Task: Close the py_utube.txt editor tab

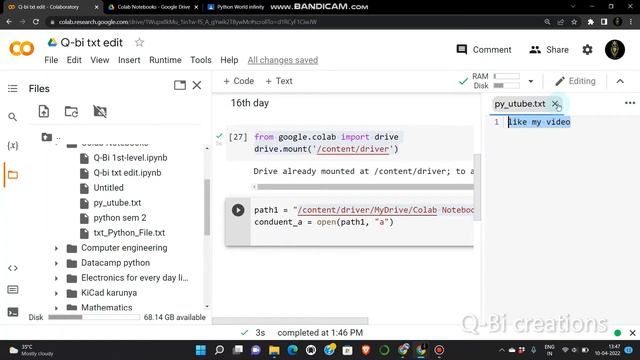Action: 555,104
